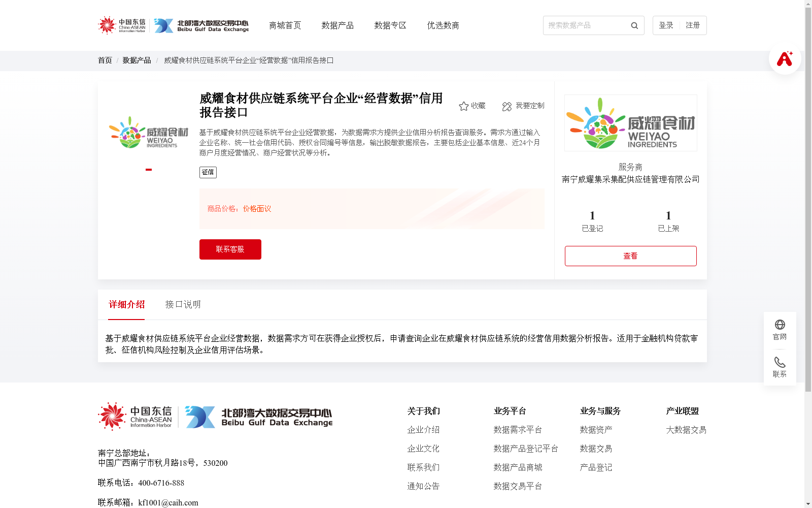Screen dimensions: 812x508
Task: Click the star icon beside 收藏
Action: click(x=463, y=106)
